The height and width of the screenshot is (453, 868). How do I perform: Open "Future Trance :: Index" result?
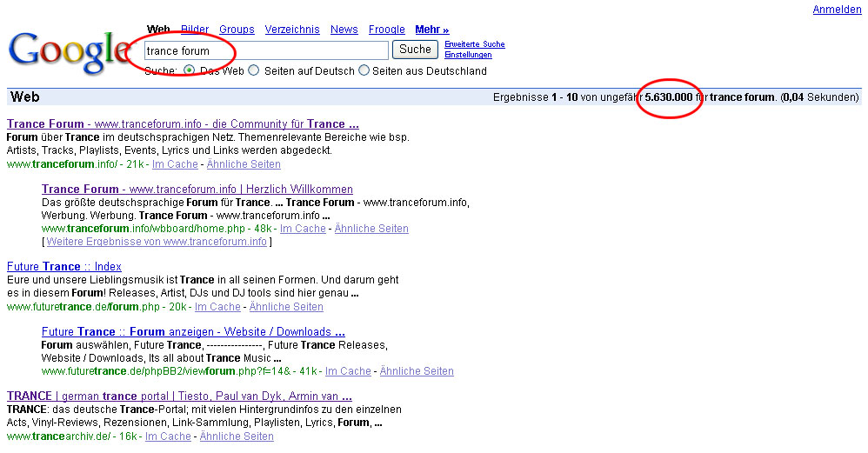pyautogui.click(x=64, y=266)
